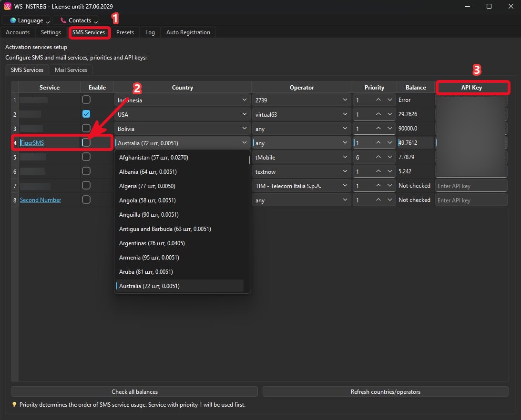Click the Check all balances button

(x=134, y=391)
